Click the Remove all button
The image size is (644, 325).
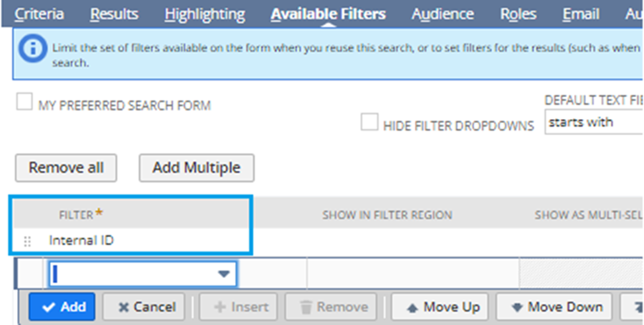point(66,168)
